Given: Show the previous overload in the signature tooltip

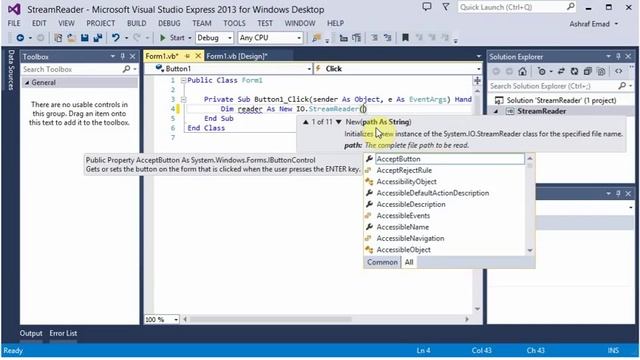Looking at the screenshot, I should 305,122.
